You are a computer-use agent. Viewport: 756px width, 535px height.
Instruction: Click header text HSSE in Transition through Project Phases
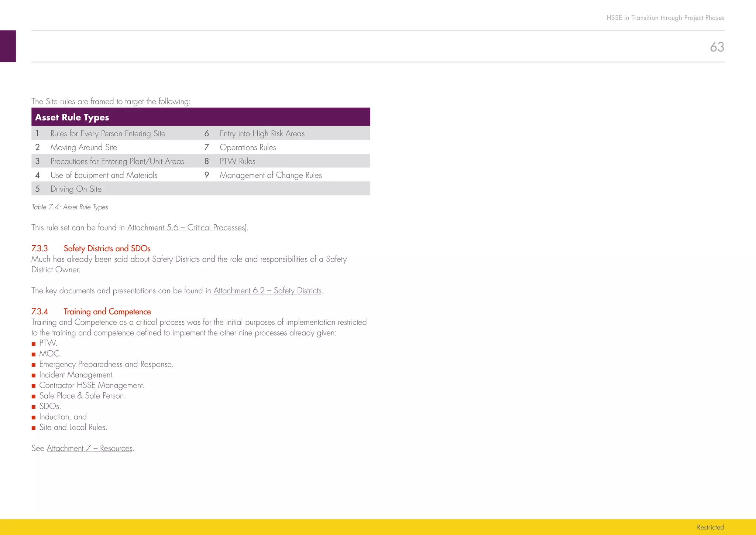pos(665,18)
